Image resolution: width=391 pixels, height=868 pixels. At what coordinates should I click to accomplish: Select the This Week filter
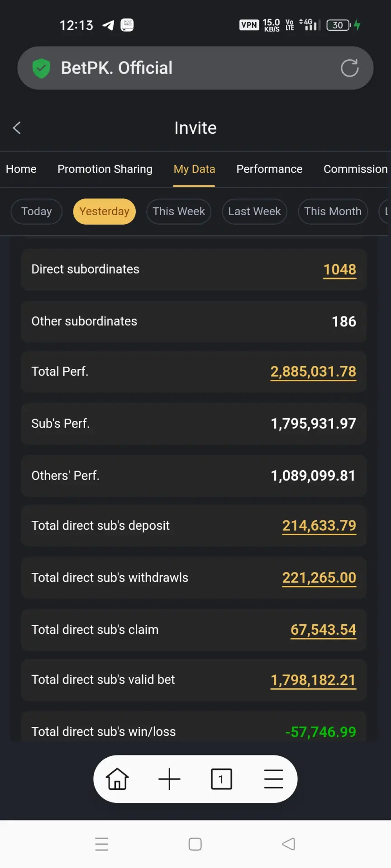[179, 212]
